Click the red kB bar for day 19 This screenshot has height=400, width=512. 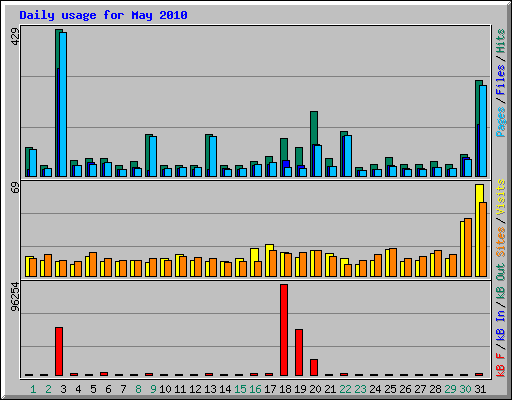(x=299, y=352)
